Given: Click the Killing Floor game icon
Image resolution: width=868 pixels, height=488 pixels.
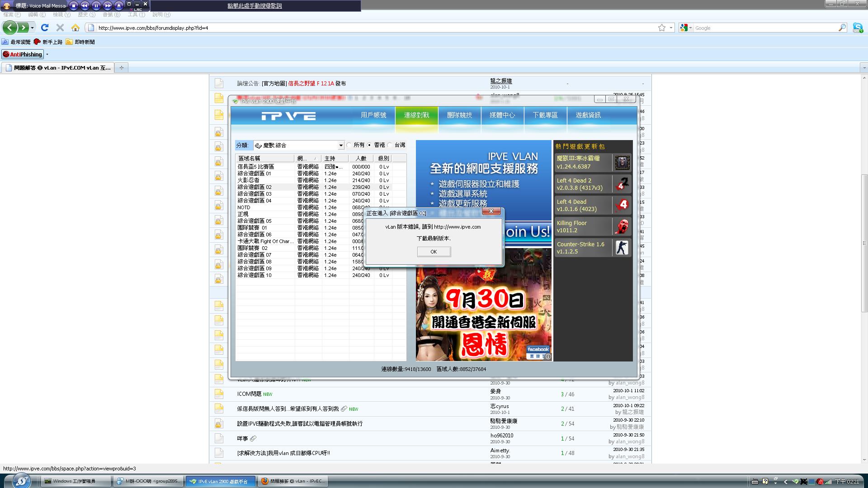Looking at the screenshot, I should pyautogui.click(x=622, y=226).
